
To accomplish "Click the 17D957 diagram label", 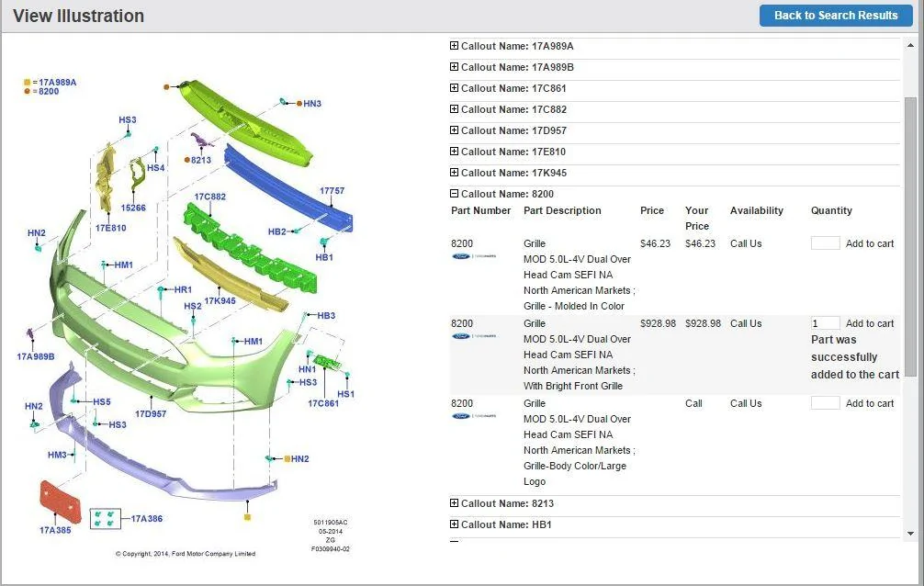I will click(151, 414).
